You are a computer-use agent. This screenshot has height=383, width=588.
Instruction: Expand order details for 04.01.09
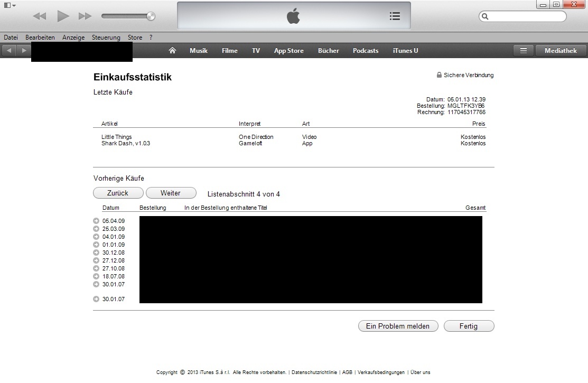(x=96, y=237)
